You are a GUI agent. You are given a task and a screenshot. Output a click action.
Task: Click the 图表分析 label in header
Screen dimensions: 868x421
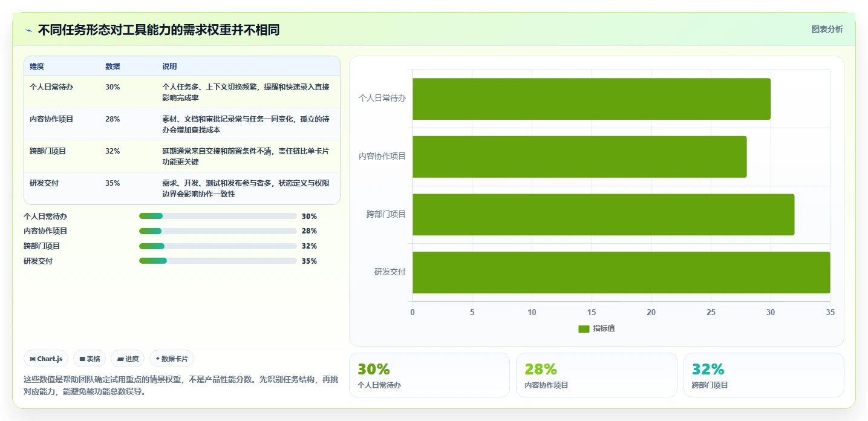click(827, 29)
